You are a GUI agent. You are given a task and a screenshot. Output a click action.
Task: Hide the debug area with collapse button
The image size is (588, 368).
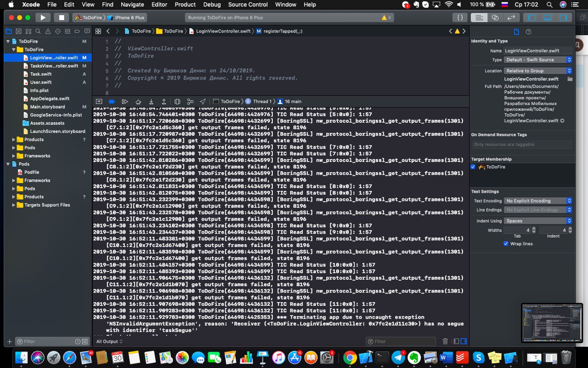[99, 101]
